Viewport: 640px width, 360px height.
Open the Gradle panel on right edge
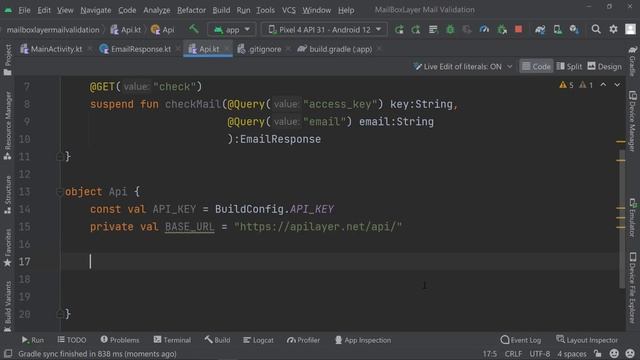click(x=632, y=60)
